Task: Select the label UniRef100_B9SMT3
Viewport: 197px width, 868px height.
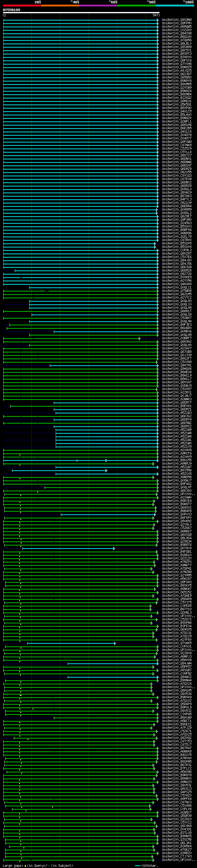Action: tap(177, 54)
